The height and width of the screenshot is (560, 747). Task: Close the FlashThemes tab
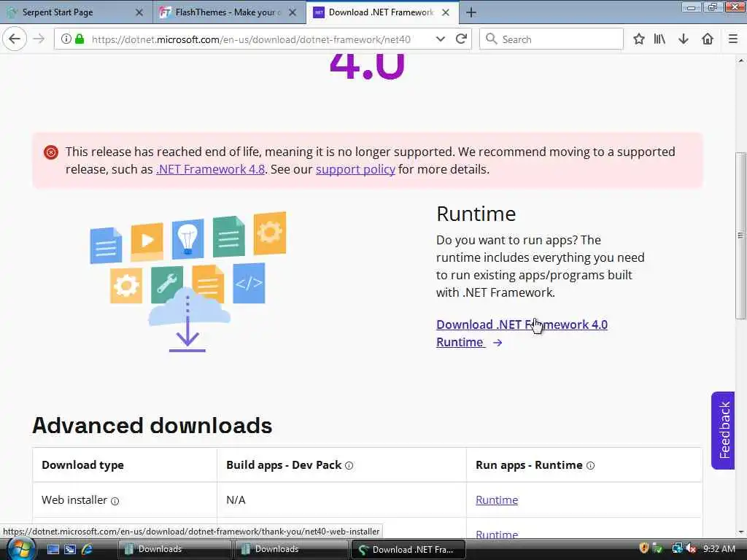(x=293, y=12)
